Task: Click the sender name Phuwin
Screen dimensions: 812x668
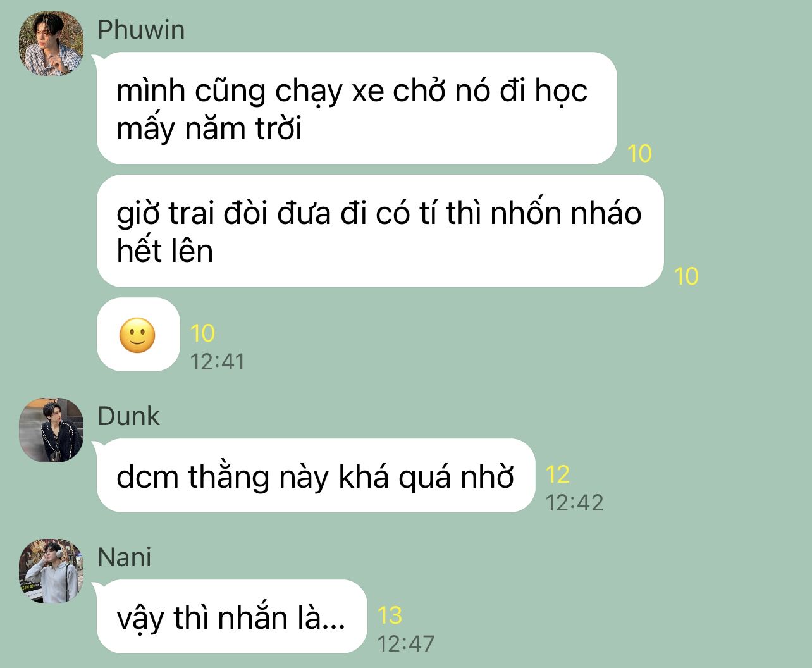Action: click(141, 30)
